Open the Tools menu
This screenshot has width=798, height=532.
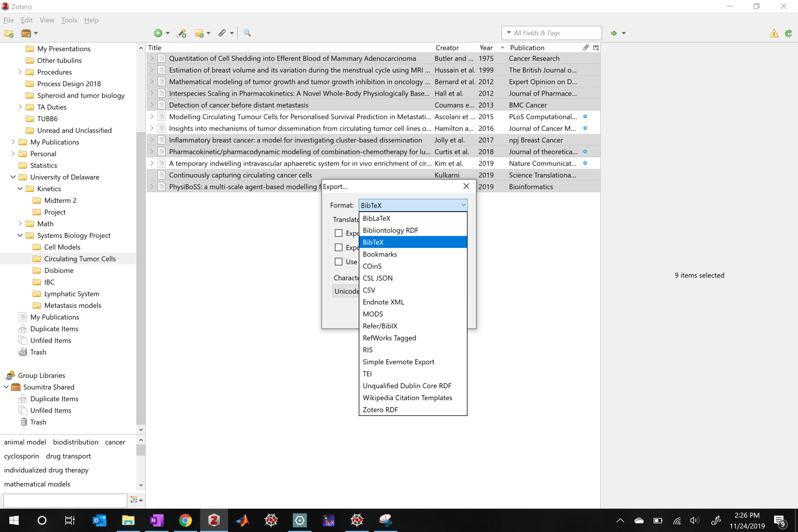click(x=69, y=20)
